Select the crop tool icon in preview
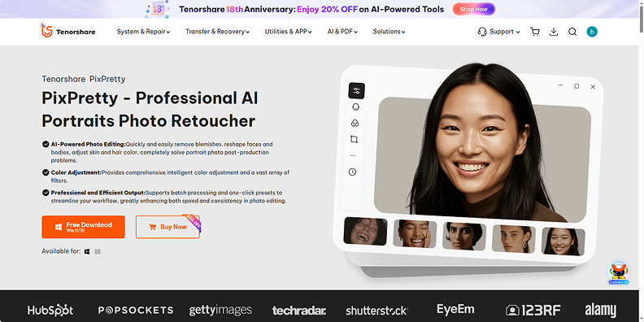 (x=354, y=139)
